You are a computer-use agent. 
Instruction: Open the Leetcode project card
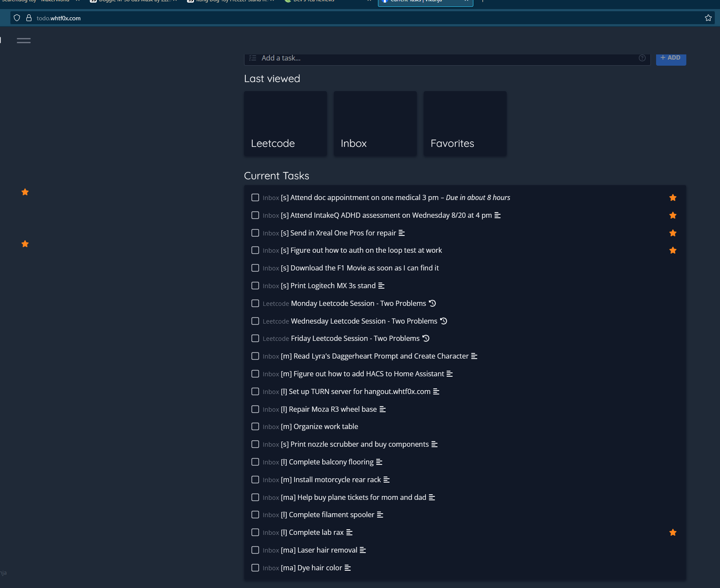285,124
